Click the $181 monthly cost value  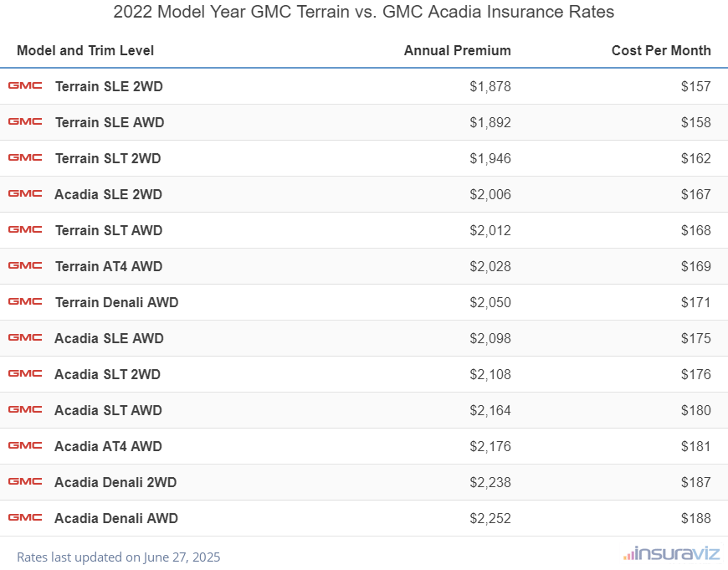point(696,446)
